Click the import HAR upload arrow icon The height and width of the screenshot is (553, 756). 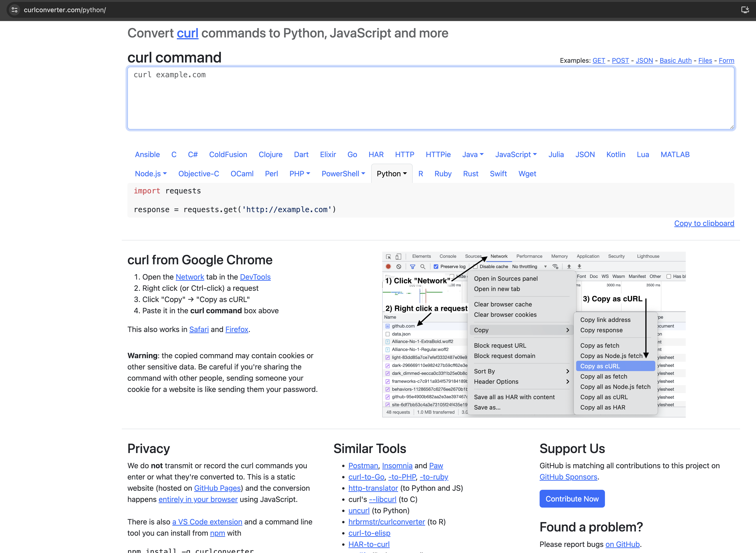569,266
